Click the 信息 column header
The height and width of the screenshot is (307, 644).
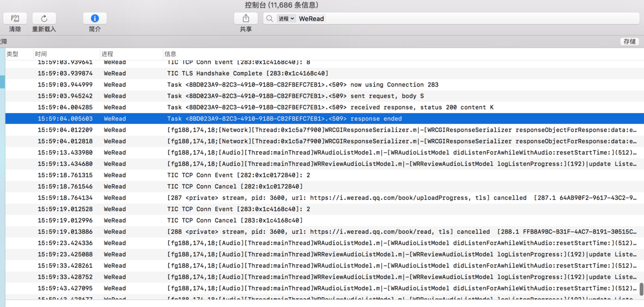(170, 53)
